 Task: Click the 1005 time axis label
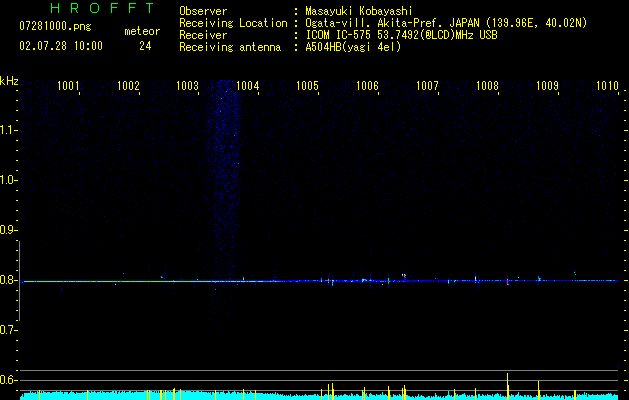tap(307, 86)
